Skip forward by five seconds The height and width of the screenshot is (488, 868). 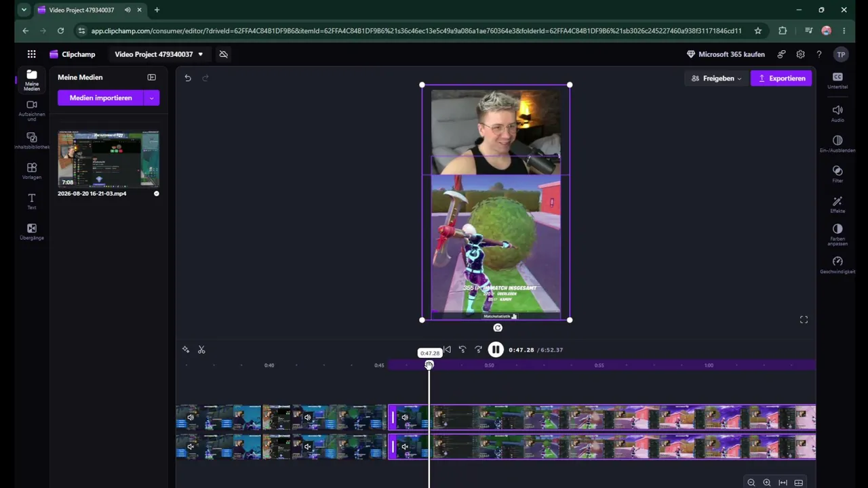tap(479, 350)
